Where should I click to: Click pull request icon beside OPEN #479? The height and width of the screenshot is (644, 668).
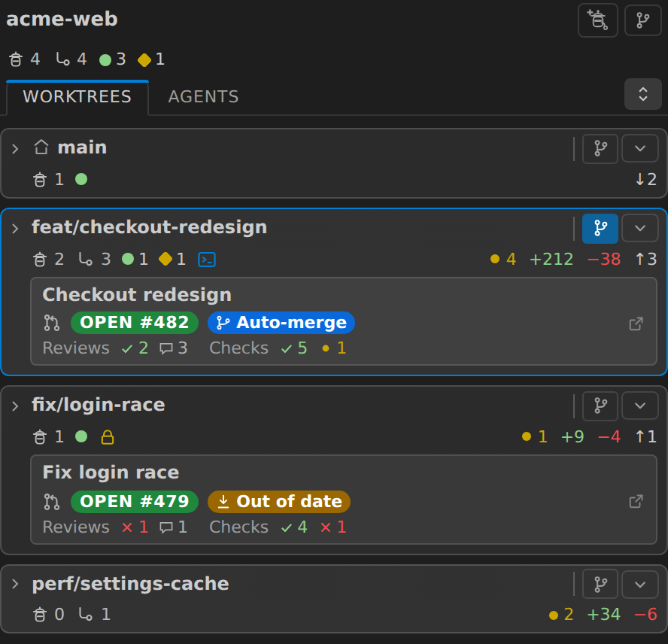point(52,502)
